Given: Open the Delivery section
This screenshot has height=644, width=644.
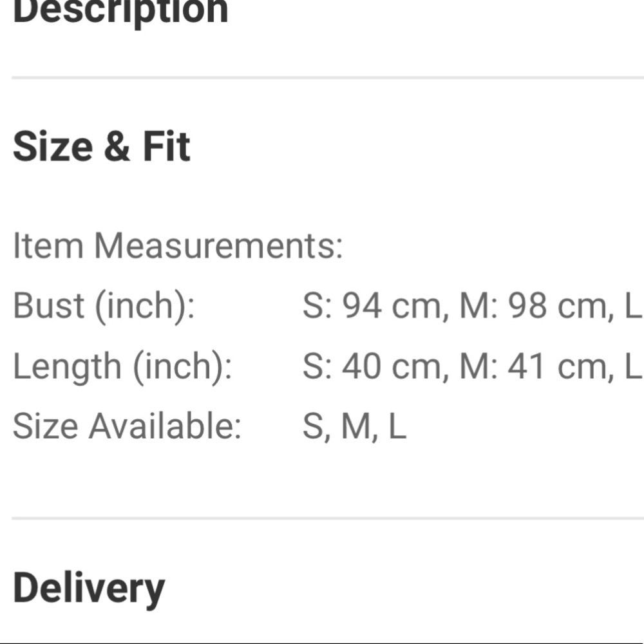Looking at the screenshot, I should pyautogui.click(x=88, y=589).
